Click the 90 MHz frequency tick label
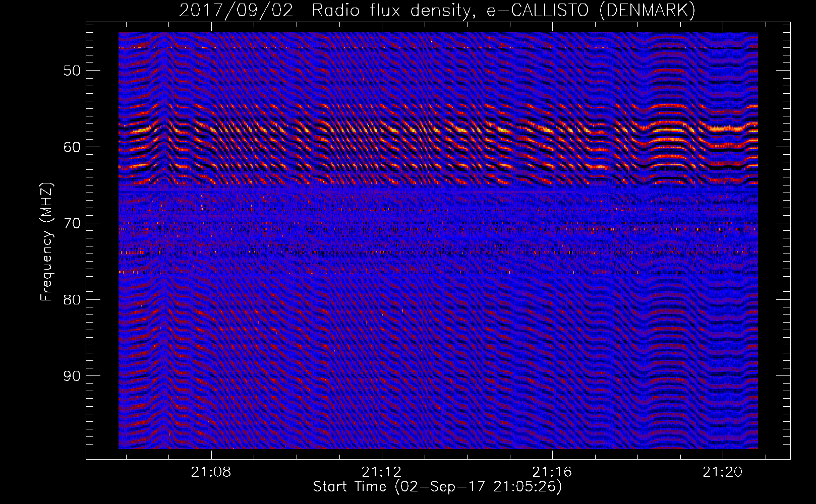Screen dimensions: 816x504 (72, 376)
